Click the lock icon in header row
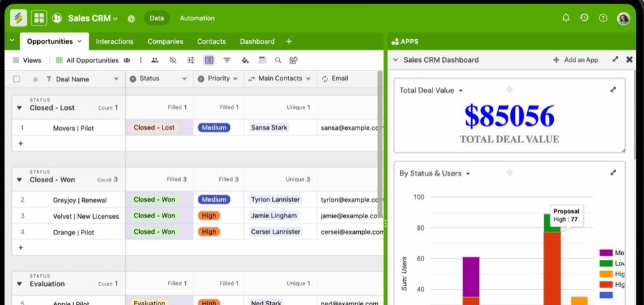This screenshot has width=644, height=305. tap(35, 79)
